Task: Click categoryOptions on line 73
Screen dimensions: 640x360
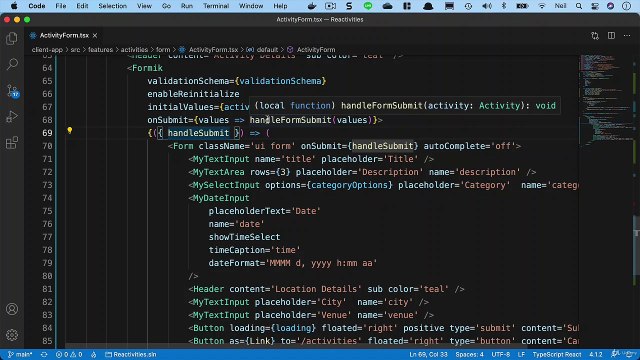Action: (349, 185)
